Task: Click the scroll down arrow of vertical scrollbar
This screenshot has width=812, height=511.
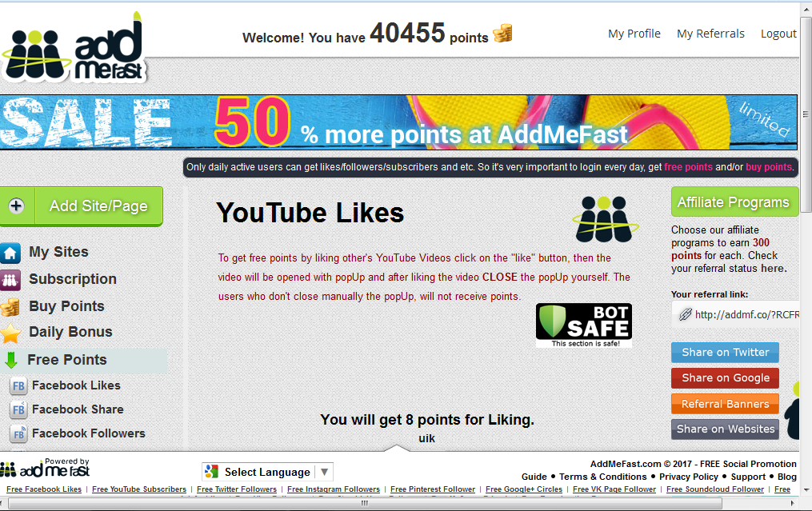Action: [x=806, y=489]
